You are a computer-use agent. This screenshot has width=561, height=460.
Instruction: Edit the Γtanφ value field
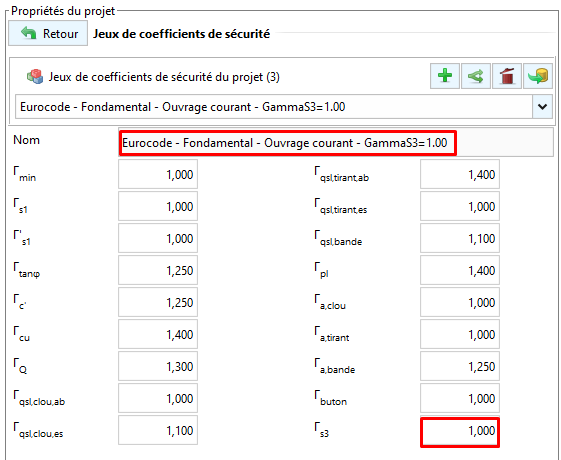pyautogui.click(x=158, y=270)
